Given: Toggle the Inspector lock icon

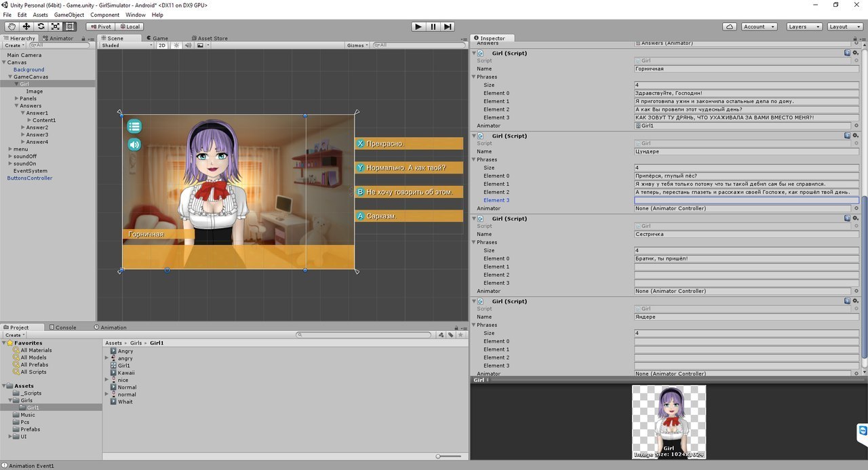Looking at the screenshot, I should [855, 38].
